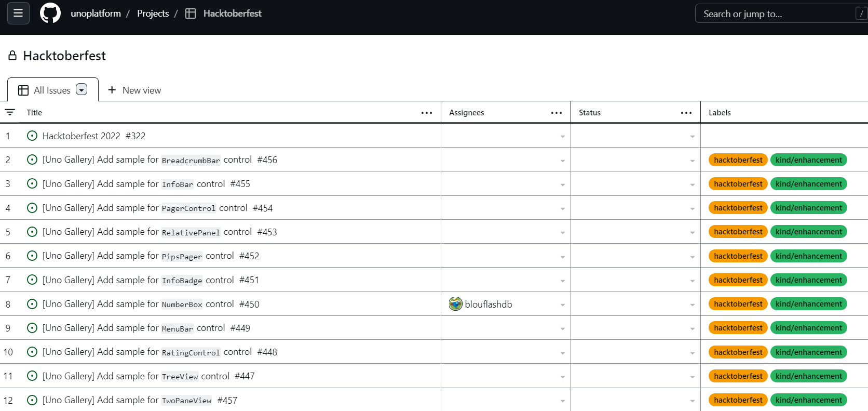
Task: Click the GitHub logo icon
Action: pyautogui.click(x=50, y=14)
